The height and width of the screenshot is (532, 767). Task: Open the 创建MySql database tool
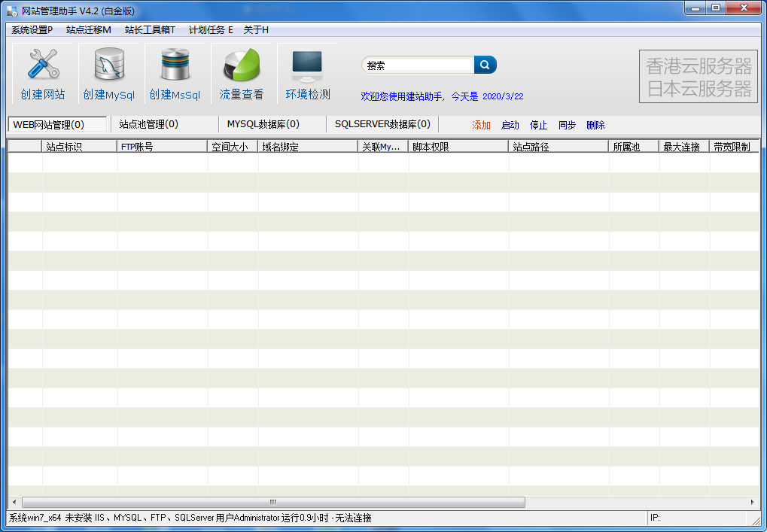tap(108, 66)
